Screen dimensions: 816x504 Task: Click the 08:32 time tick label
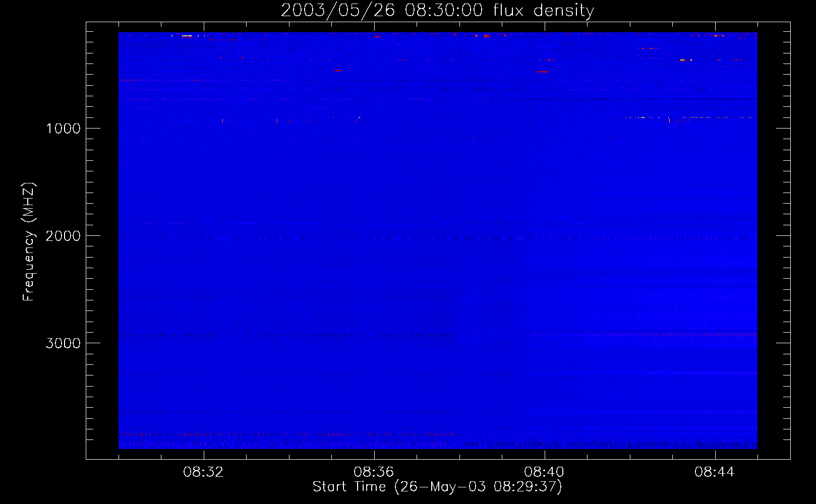[203, 472]
